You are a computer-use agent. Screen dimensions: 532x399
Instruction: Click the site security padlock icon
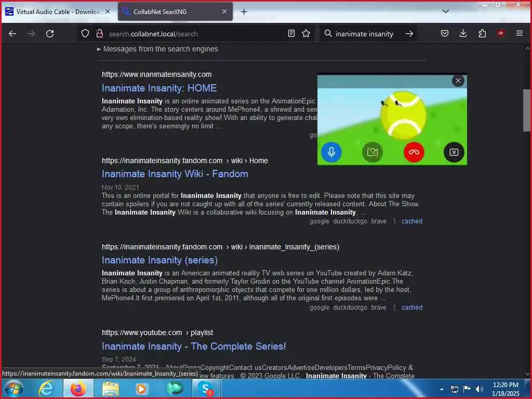pos(99,33)
